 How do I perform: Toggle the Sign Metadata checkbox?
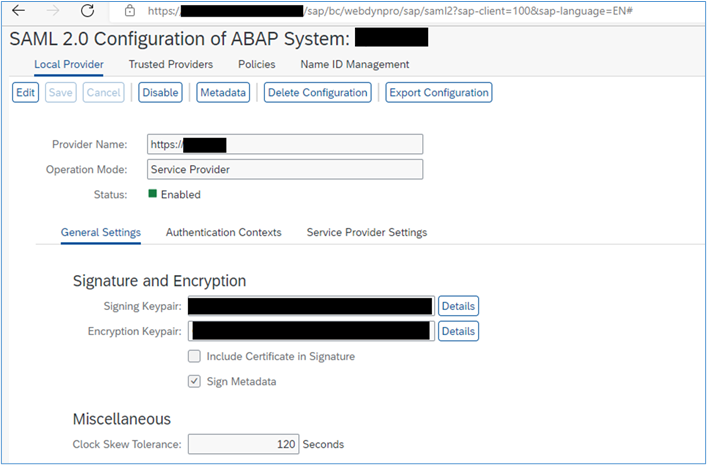click(194, 382)
